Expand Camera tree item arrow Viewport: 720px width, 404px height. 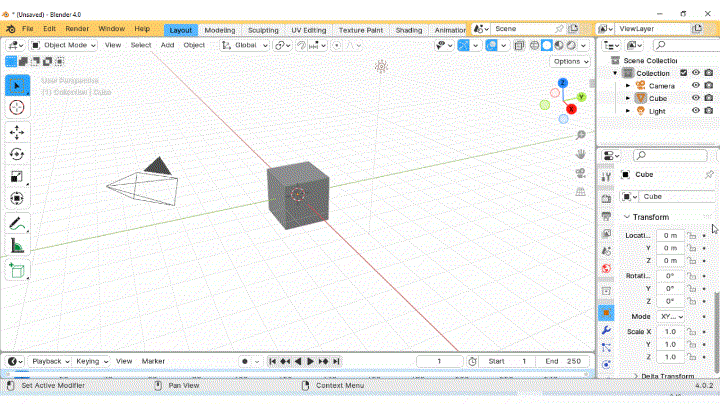click(x=628, y=86)
